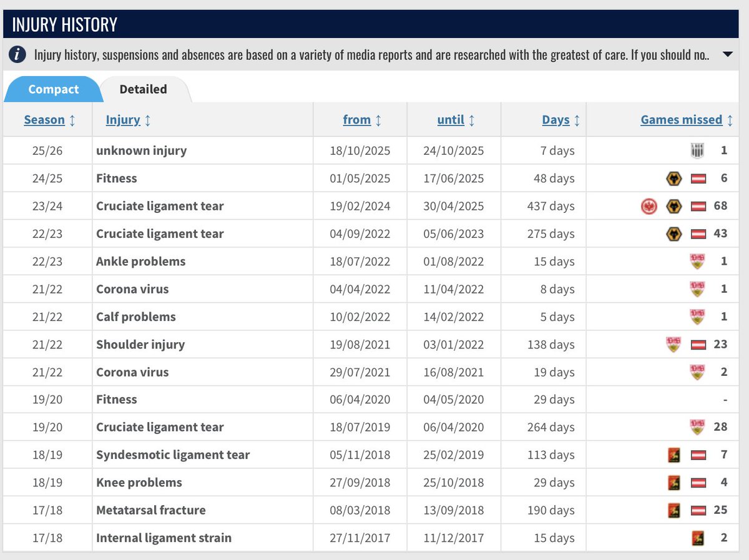Screen dimensions: 749x560
Task: Click the Eintracht Frankfurt crest in the 437 days row
Action: 649,206
